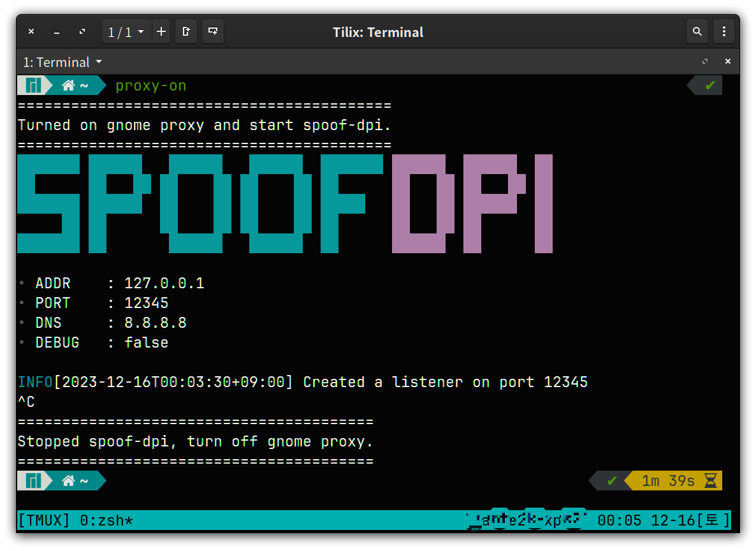756x551 pixels.
Task: Open the terminal search magnifier icon
Action: (697, 32)
